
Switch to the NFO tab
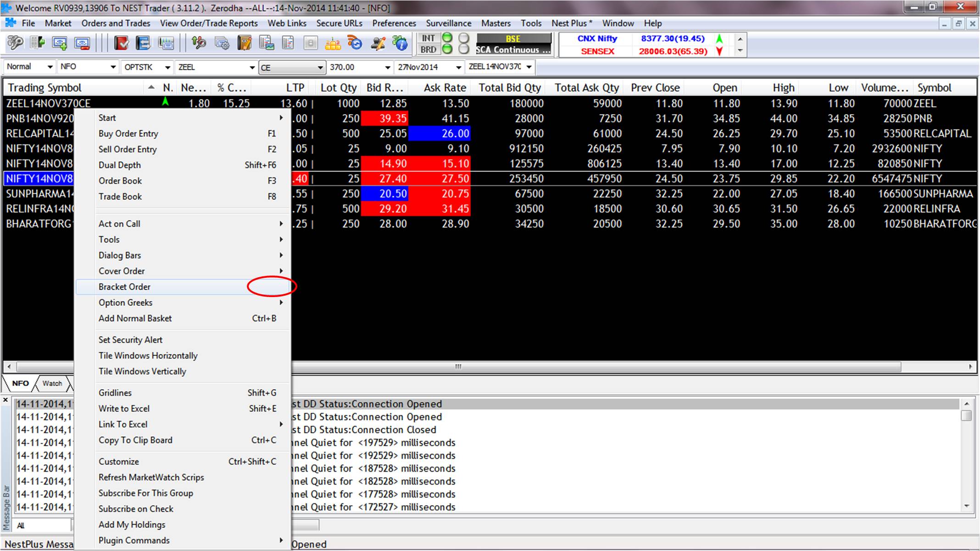pyautogui.click(x=20, y=383)
